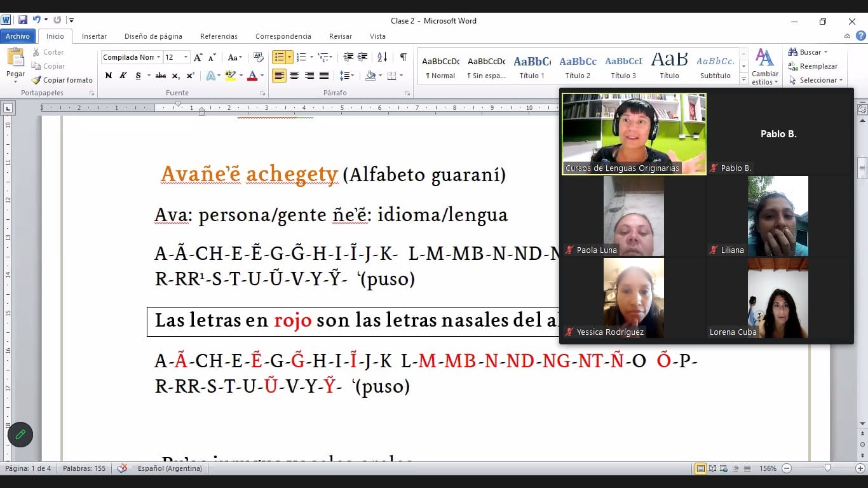This screenshot has width=868, height=488.
Task: Click the sort A-Z icon
Action: coord(382,57)
